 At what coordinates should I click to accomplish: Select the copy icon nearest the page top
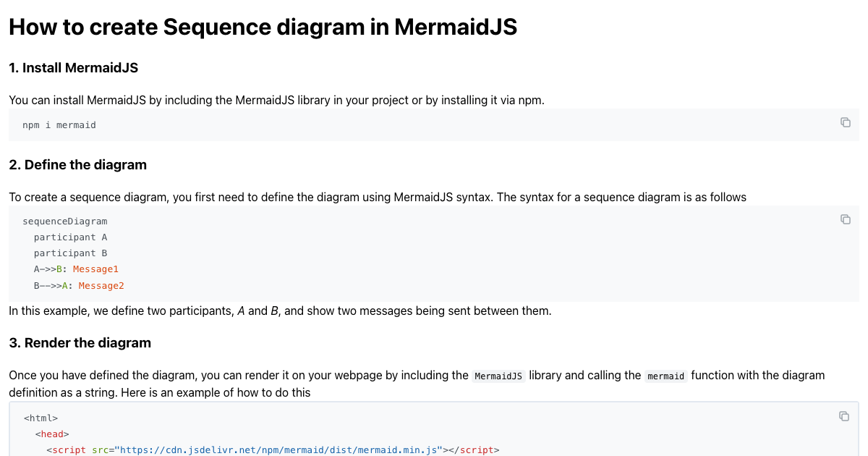[x=846, y=122]
